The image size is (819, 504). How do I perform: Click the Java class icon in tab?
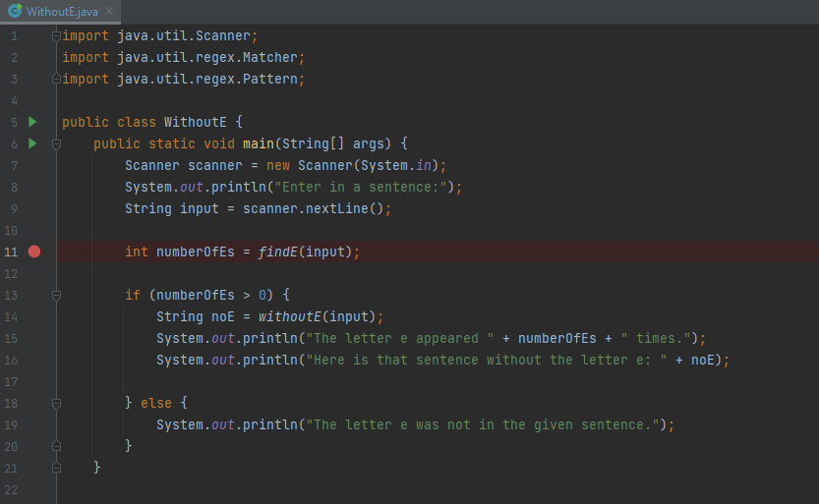(15, 11)
